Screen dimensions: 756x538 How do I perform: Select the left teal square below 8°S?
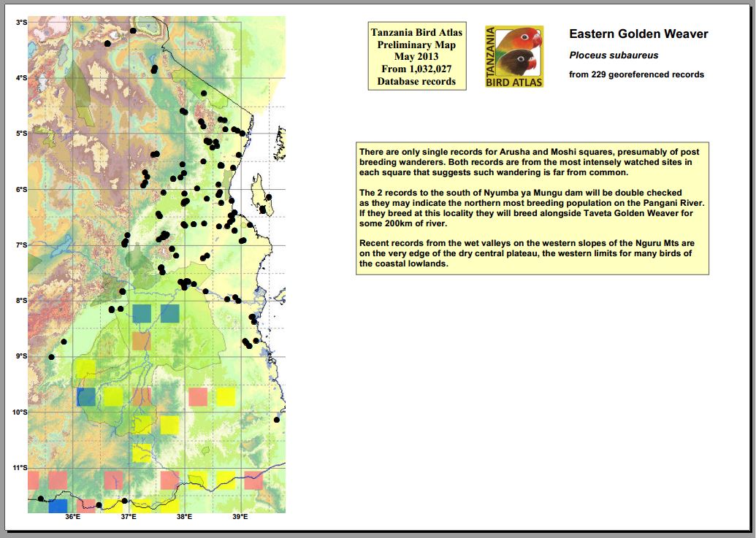pos(142,314)
